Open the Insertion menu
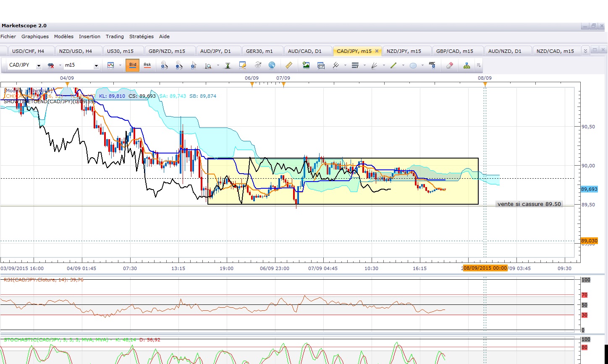Screen dimensions: 608x364 pos(90,36)
